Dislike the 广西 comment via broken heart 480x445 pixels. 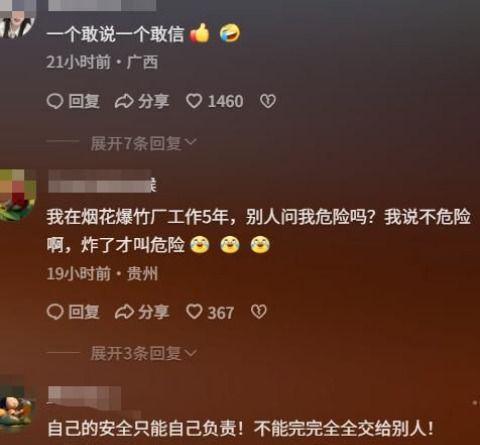[x=268, y=101]
